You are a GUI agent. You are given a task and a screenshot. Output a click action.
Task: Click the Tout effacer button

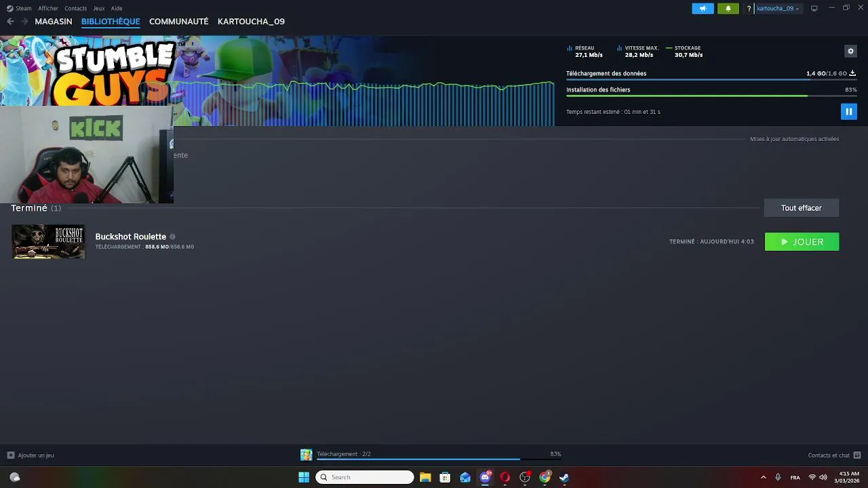tap(801, 208)
